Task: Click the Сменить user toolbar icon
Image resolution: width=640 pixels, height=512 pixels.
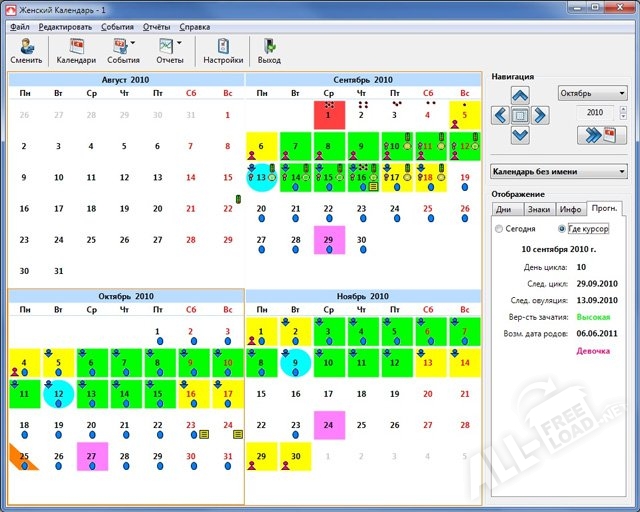Action: point(26,50)
